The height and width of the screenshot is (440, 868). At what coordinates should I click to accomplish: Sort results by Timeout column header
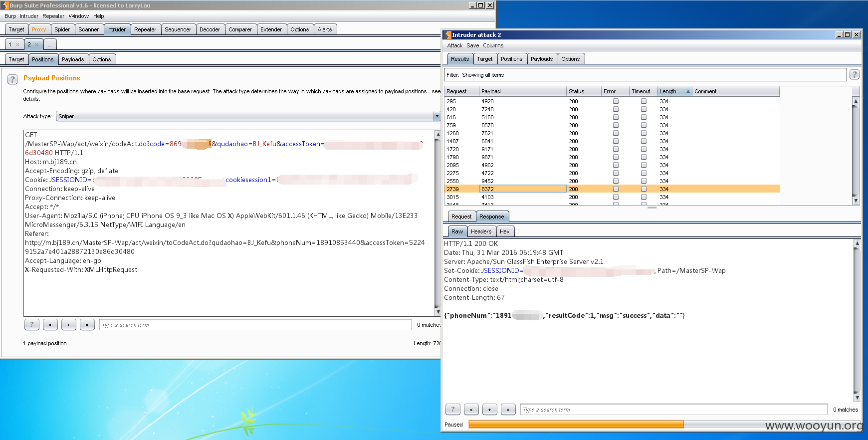643,91
